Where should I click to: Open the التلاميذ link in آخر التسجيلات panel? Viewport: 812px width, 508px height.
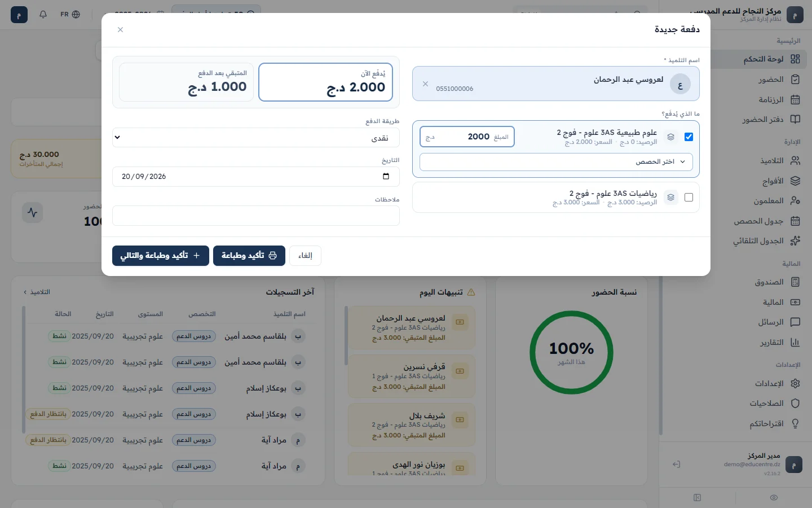click(x=37, y=292)
